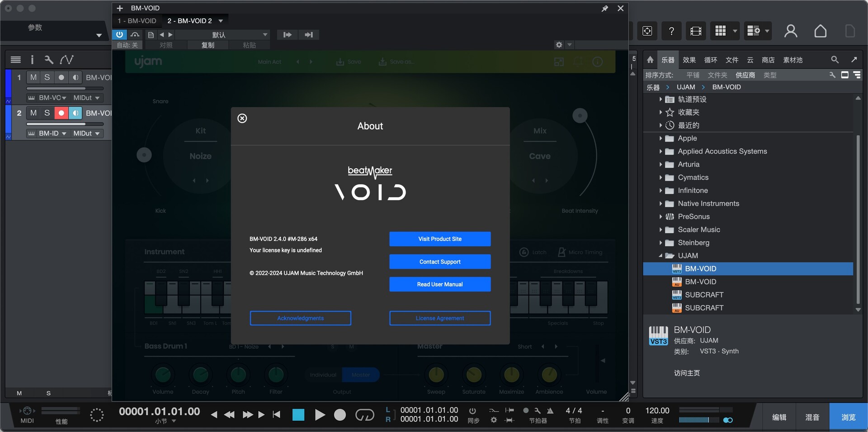Image resolution: width=868 pixels, height=432 pixels.
Task: Switch to 素材池 browser tab
Action: click(793, 60)
